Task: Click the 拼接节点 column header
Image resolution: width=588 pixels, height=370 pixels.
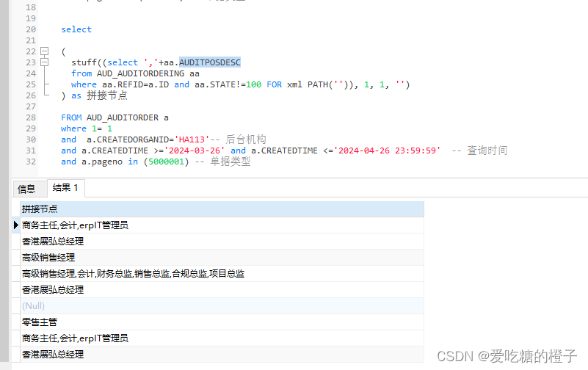Action: click(x=222, y=209)
